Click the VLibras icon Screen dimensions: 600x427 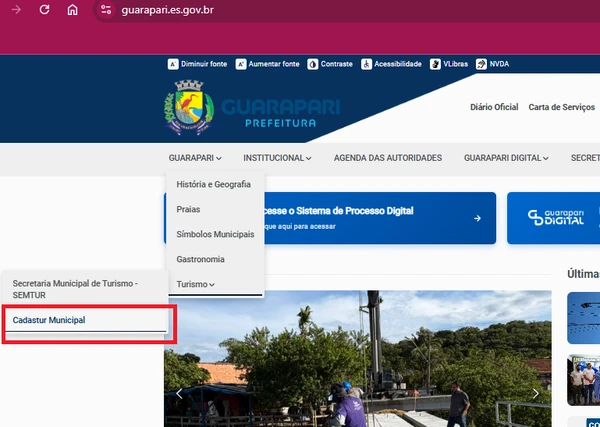tap(435, 64)
